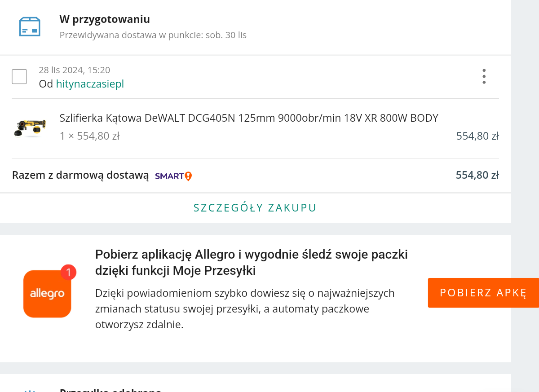Click the SZCZEGÓŁY ZAKUPU button
Image resolution: width=539 pixels, height=392 pixels.
coord(255,208)
